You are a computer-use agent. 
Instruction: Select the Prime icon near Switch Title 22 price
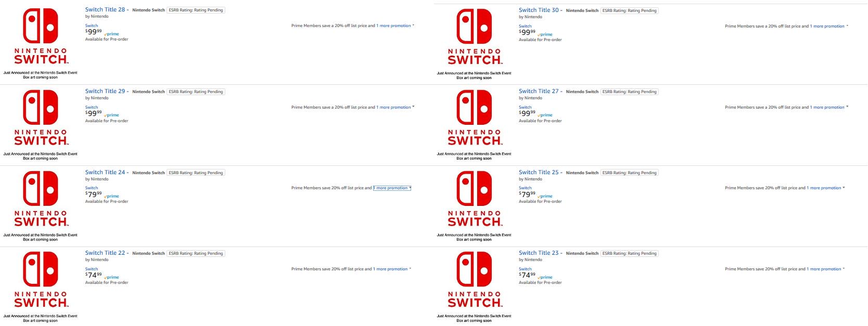pyautogui.click(x=111, y=277)
